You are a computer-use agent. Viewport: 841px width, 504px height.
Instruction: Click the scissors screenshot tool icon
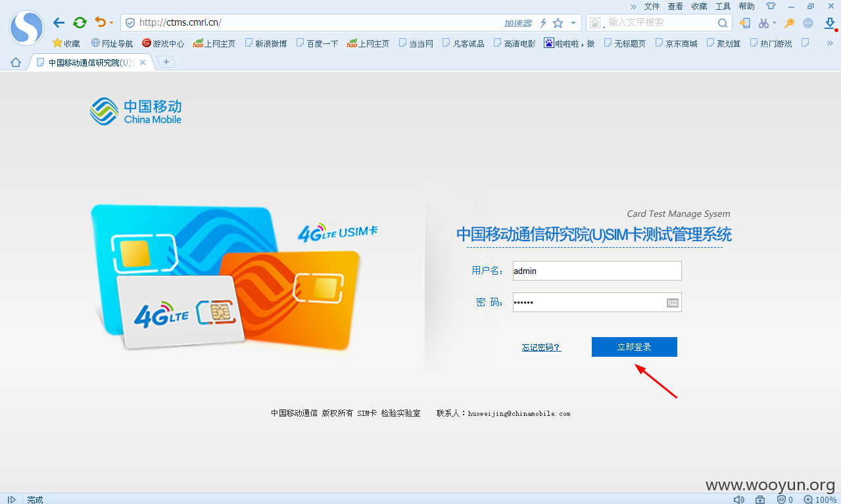[763, 23]
